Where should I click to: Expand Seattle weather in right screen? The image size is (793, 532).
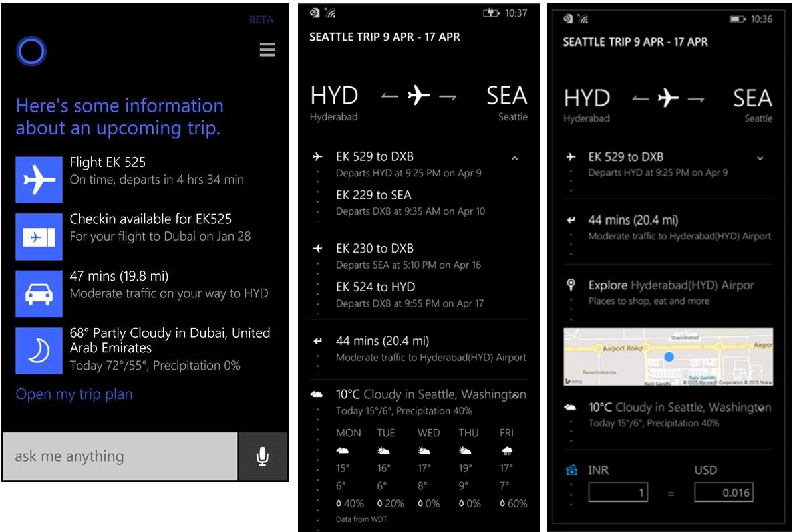point(760,408)
